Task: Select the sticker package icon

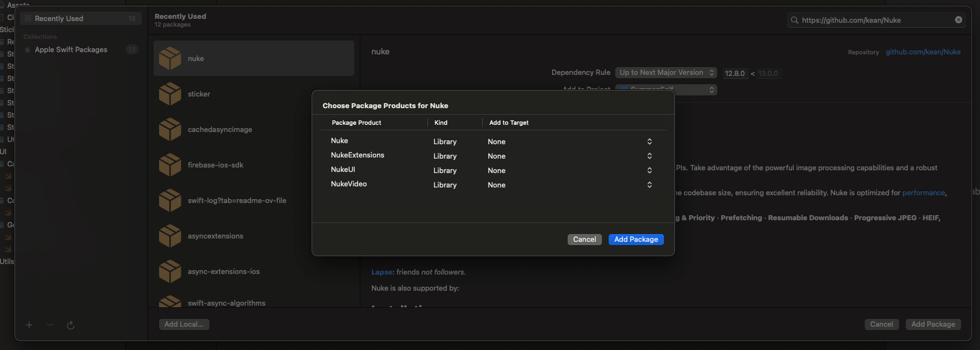Action: tap(170, 94)
